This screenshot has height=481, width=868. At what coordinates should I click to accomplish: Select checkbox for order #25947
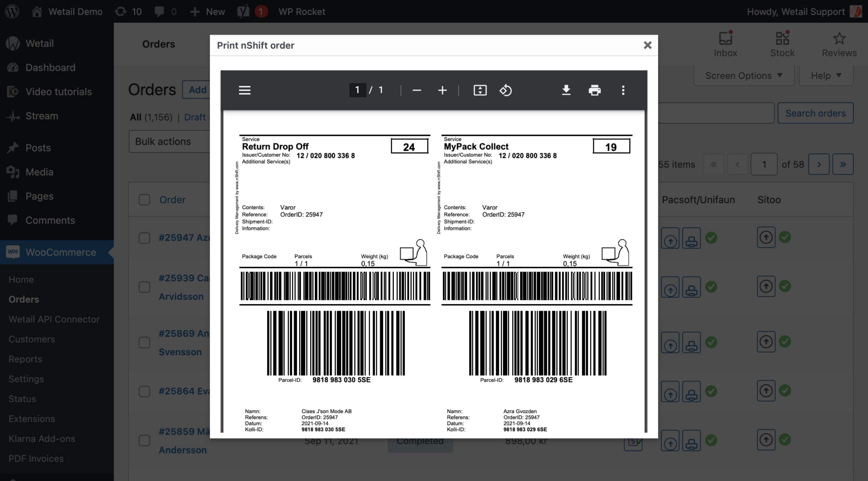coord(144,238)
